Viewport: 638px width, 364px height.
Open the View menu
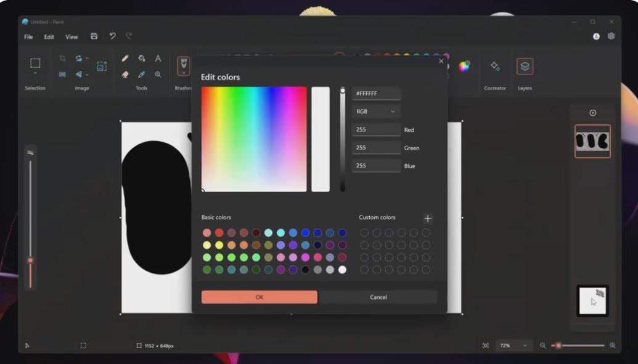tap(72, 37)
